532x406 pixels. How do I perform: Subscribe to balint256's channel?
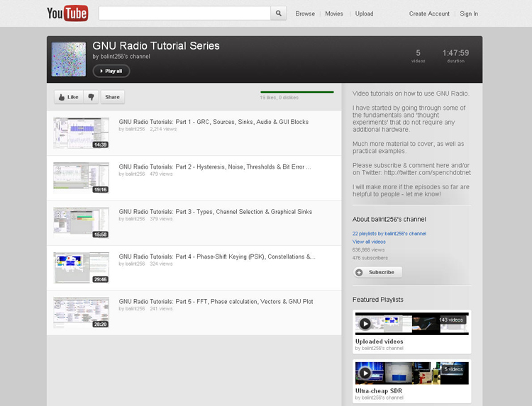click(x=377, y=272)
